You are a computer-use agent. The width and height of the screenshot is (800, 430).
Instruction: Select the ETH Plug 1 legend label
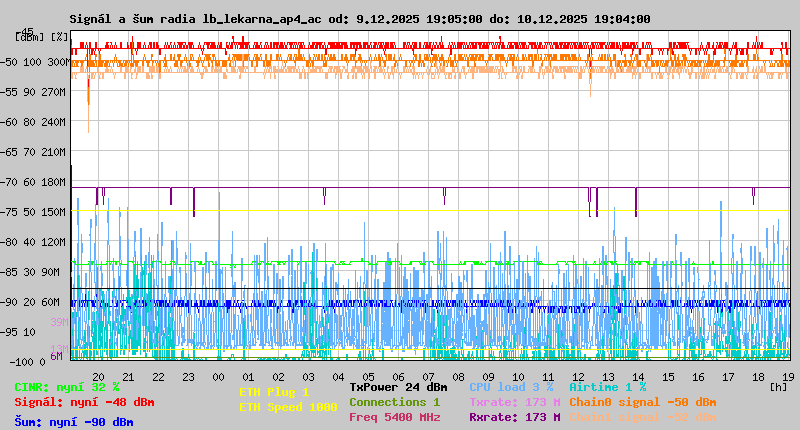274,392
